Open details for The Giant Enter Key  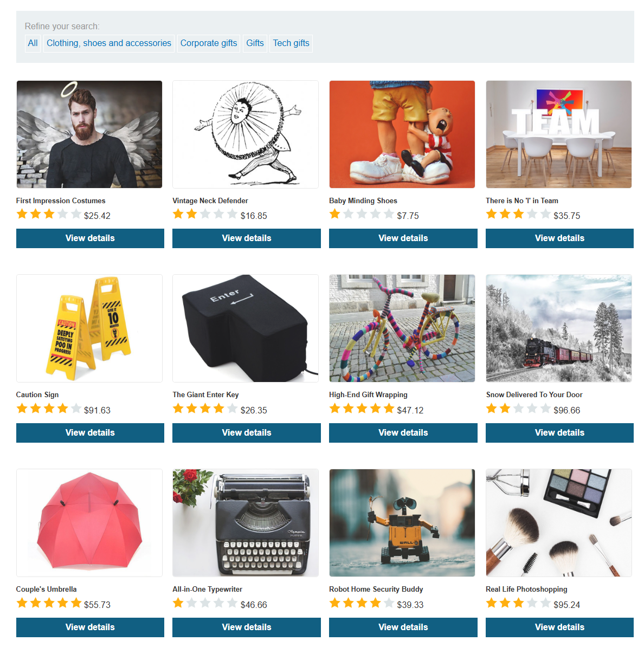click(247, 433)
